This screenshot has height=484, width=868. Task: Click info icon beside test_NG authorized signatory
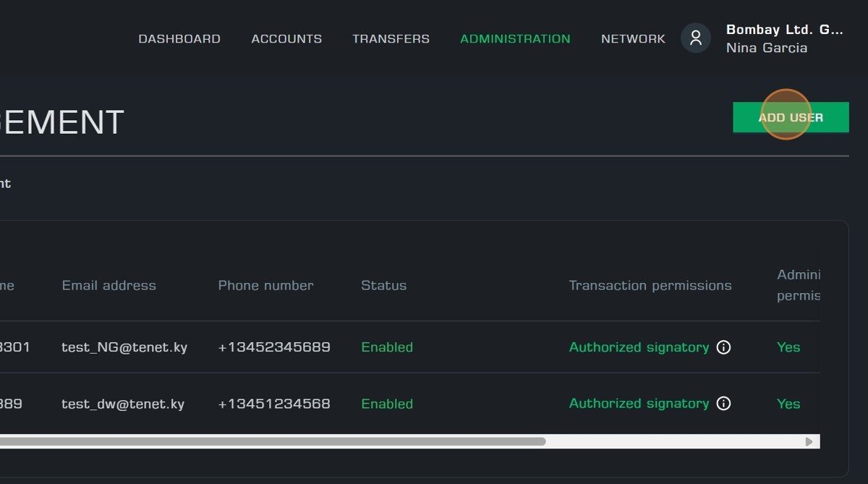point(723,347)
